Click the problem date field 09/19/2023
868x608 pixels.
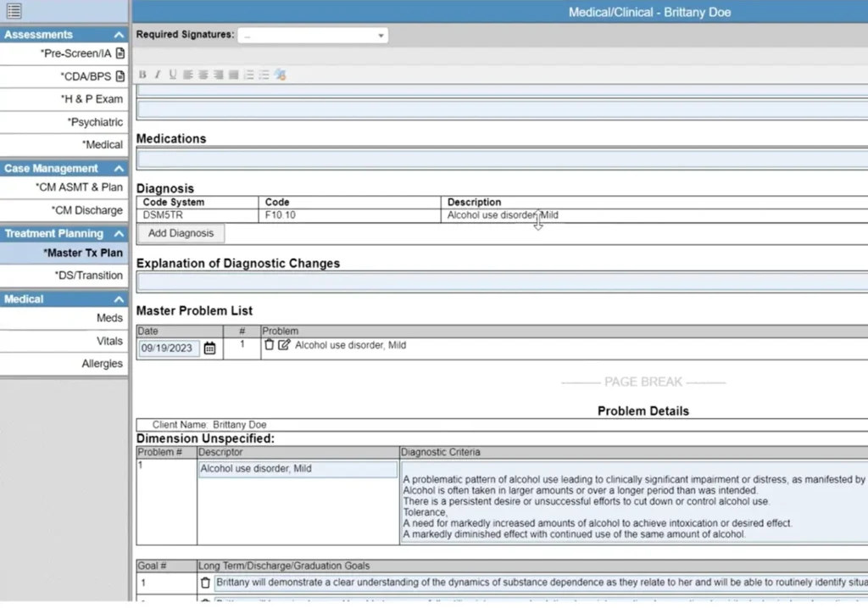coord(169,349)
